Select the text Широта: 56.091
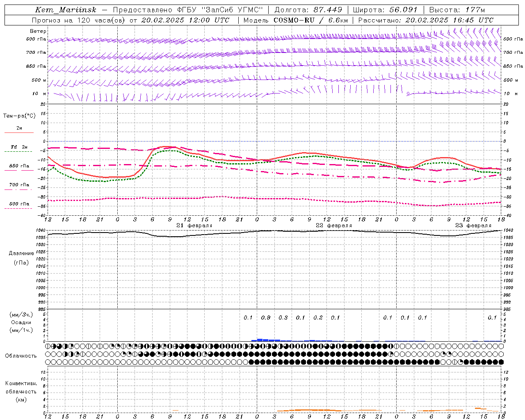Viewport: 525px width, 420px height. pos(385,10)
